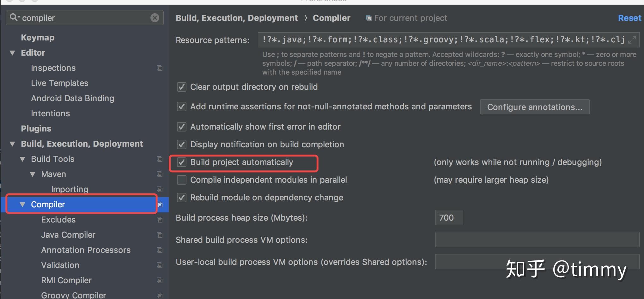Select the Plugins settings section

[x=36, y=128]
